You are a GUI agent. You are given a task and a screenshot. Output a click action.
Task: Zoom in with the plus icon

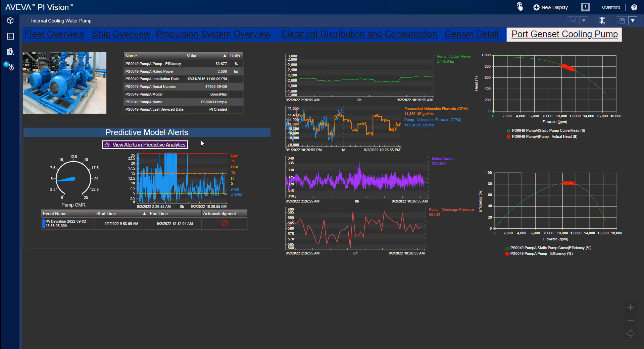coord(631,307)
